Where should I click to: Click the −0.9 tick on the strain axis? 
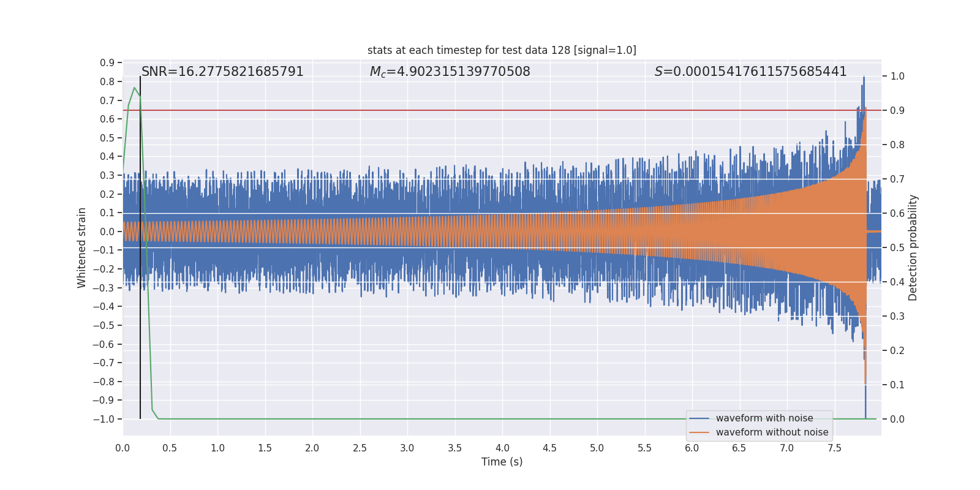coord(104,401)
